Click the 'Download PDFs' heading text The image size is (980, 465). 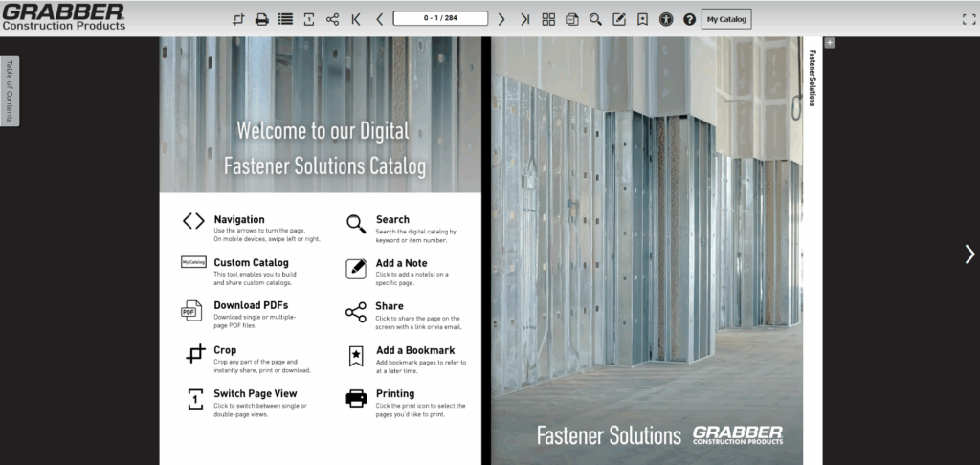[251, 305]
